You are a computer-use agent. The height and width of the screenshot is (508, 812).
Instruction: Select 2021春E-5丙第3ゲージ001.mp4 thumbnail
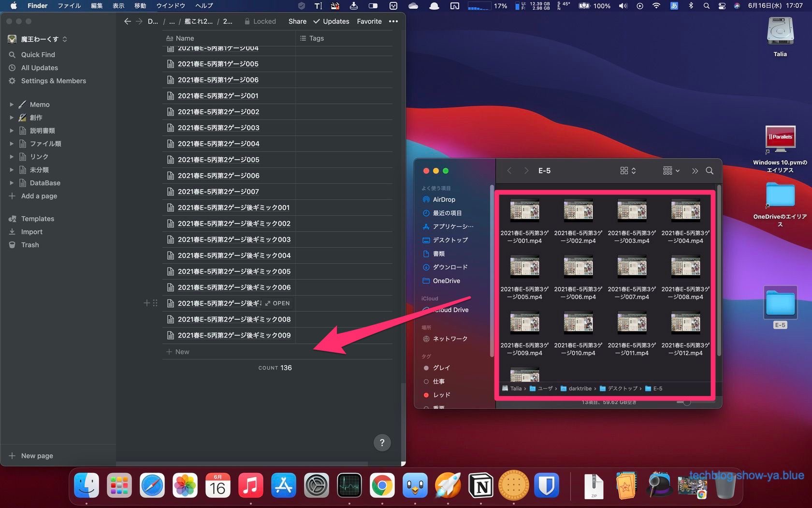tap(524, 211)
